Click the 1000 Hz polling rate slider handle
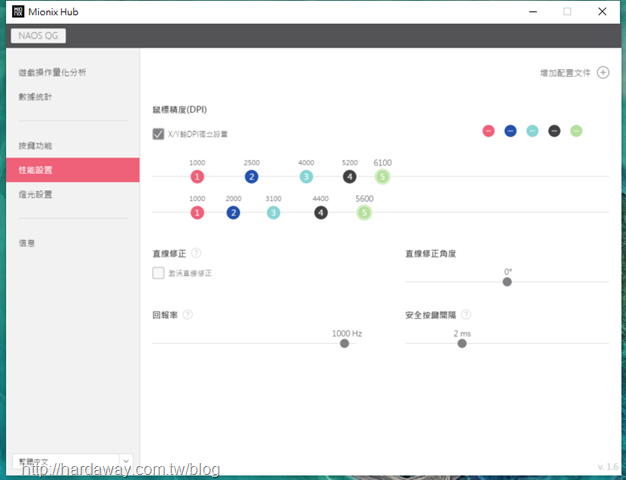This screenshot has height=480, width=626. (344, 343)
